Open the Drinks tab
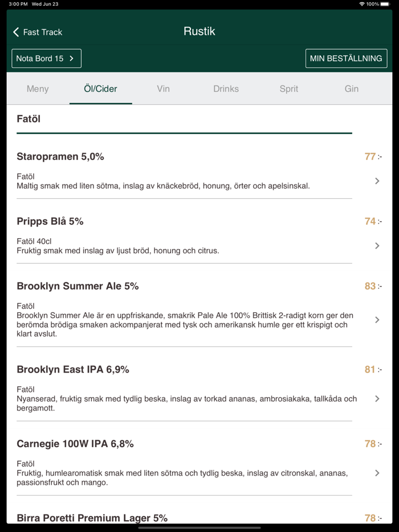 (x=226, y=89)
